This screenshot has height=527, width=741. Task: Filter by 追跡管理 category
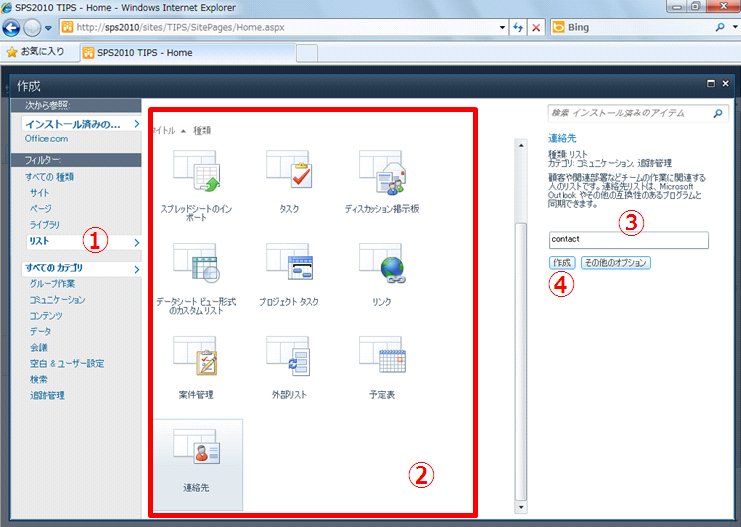(x=47, y=395)
